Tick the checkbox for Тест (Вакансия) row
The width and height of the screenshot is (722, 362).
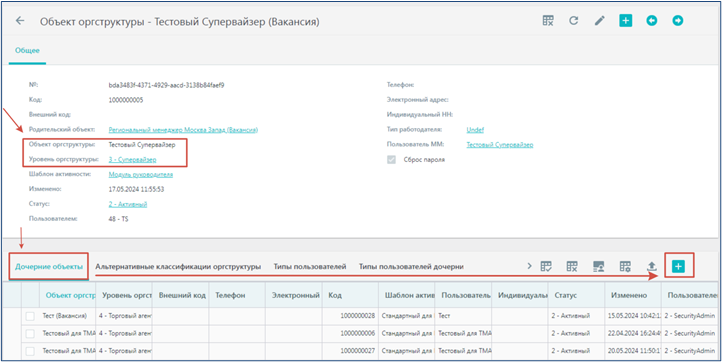pos(30,316)
